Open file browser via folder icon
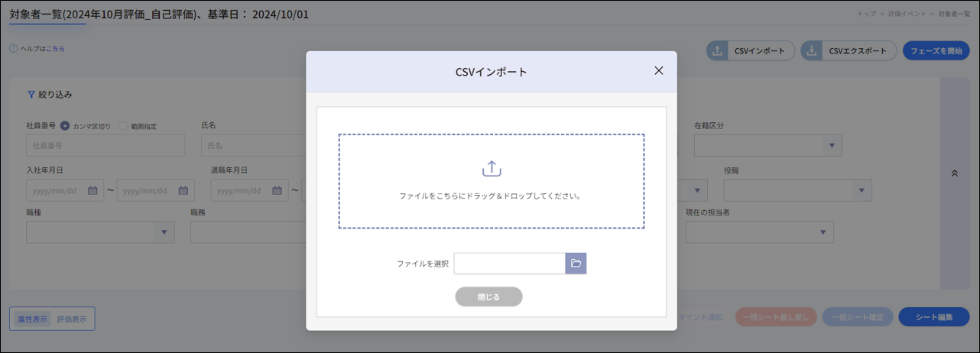This screenshot has width=980, height=353. [576, 264]
